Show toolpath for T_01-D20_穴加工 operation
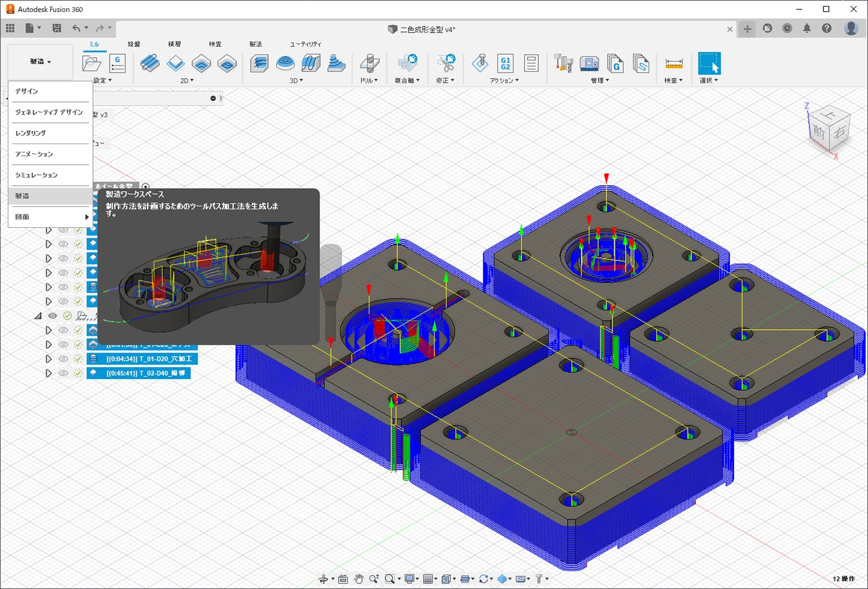 (x=63, y=359)
